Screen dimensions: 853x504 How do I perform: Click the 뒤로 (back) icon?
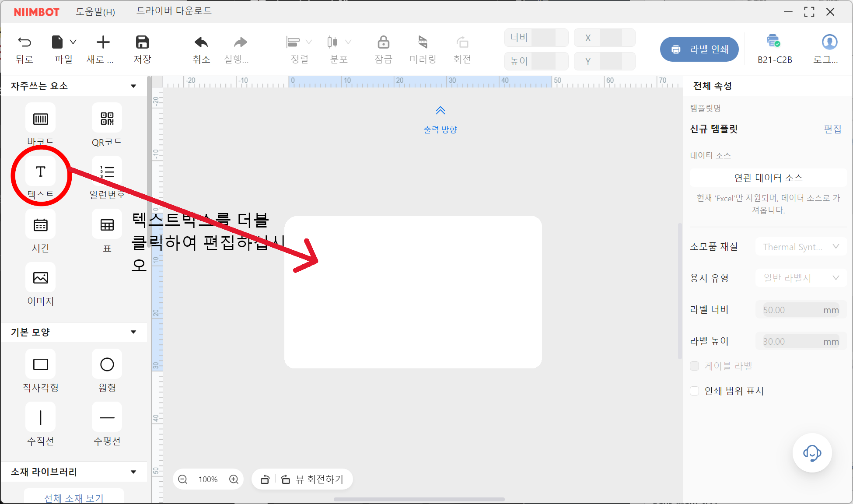(24, 42)
